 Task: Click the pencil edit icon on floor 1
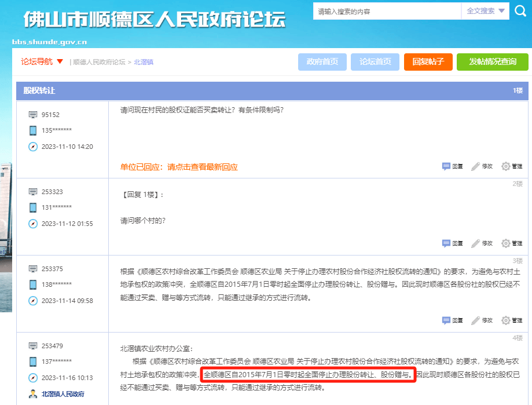(x=476, y=166)
